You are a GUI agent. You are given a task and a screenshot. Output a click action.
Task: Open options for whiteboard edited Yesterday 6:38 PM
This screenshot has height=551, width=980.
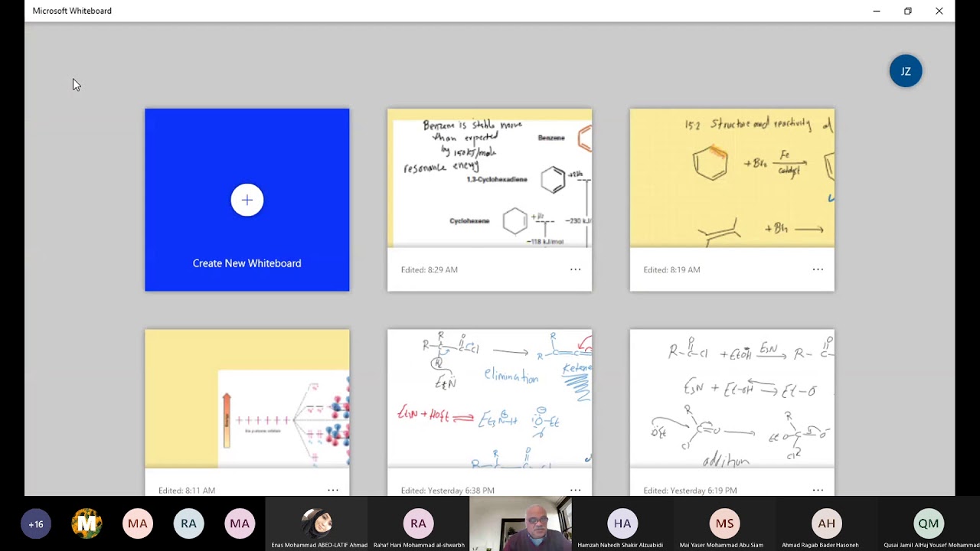tap(575, 490)
